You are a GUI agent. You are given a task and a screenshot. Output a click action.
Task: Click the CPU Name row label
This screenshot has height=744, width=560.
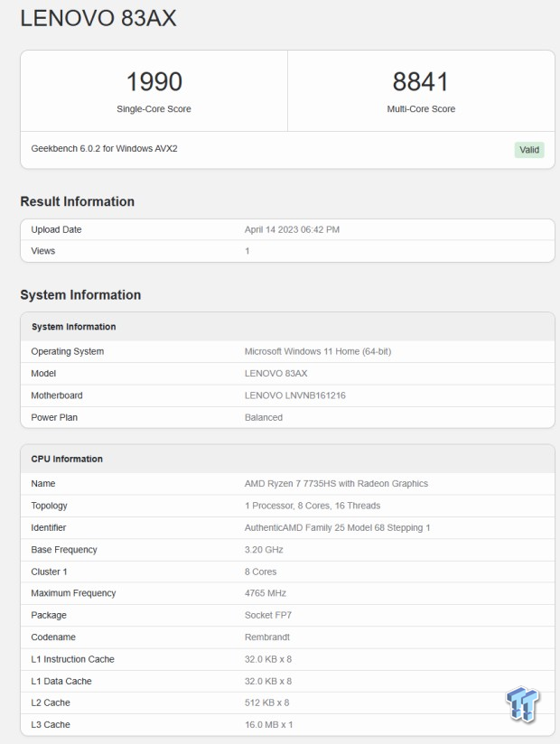click(43, 483)
